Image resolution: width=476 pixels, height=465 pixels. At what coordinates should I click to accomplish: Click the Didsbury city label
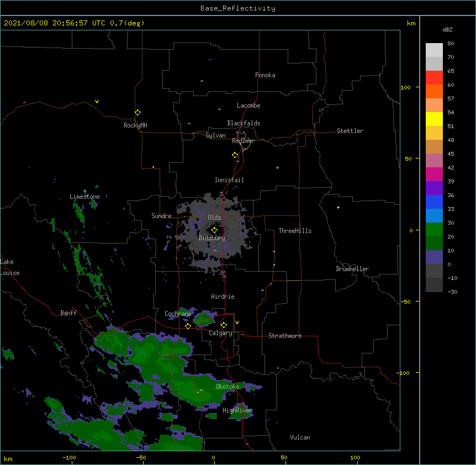tap(212, 238)
